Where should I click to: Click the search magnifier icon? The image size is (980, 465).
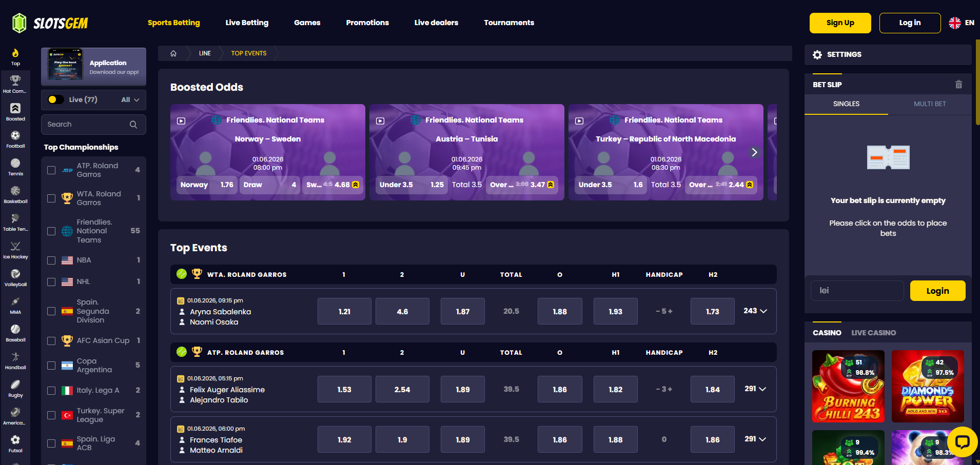pyautogui.click(x=133, y=125)
